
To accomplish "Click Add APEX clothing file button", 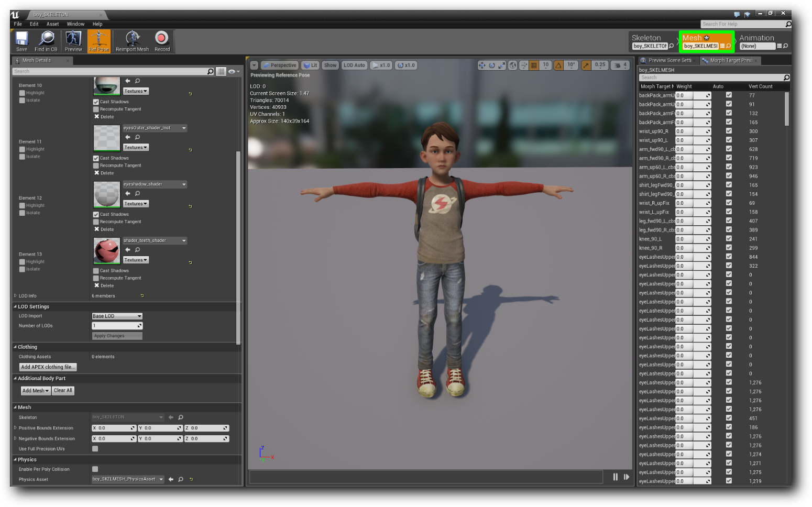I will tap(48, 367).
